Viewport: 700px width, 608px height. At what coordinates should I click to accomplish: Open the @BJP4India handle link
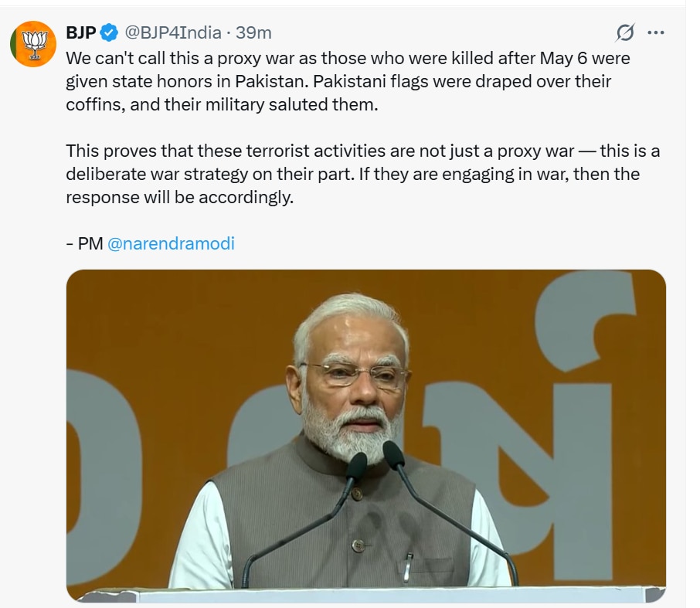[173, 32]
